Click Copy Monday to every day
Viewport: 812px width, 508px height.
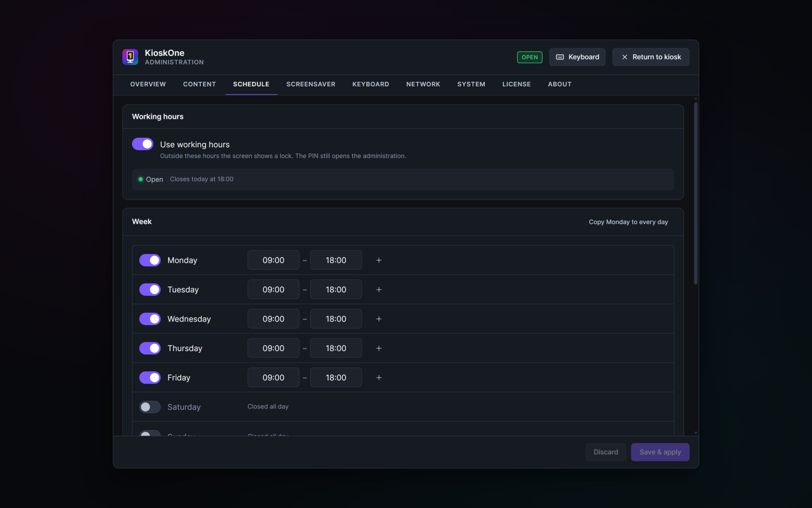628,222
